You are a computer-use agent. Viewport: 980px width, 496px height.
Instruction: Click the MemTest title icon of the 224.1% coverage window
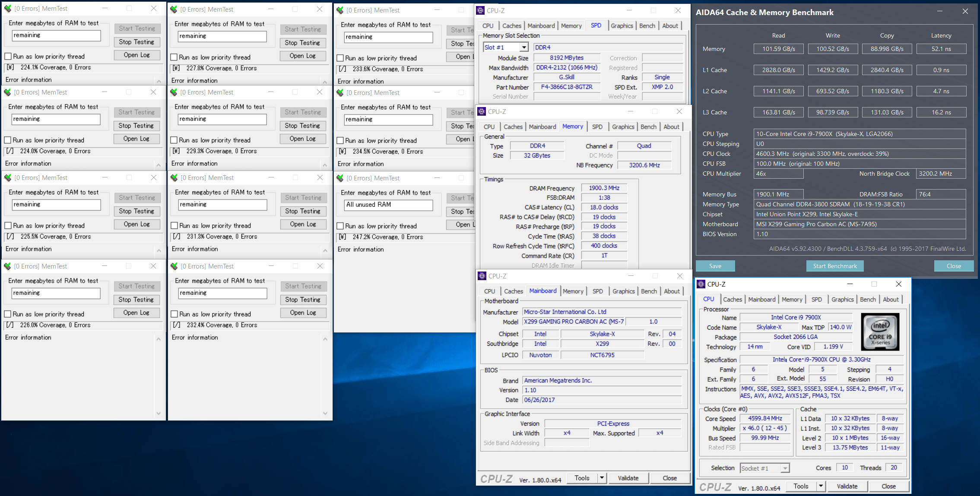pos(7,9)
